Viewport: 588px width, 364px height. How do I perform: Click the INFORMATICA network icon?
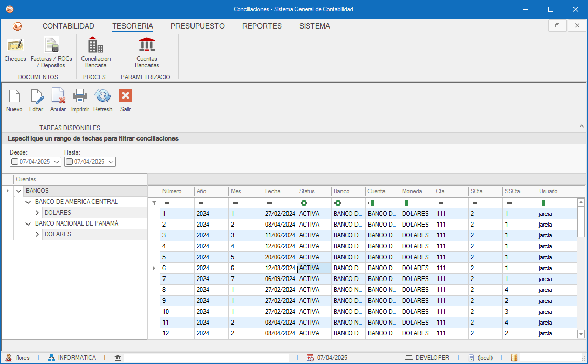pos(51,358)
